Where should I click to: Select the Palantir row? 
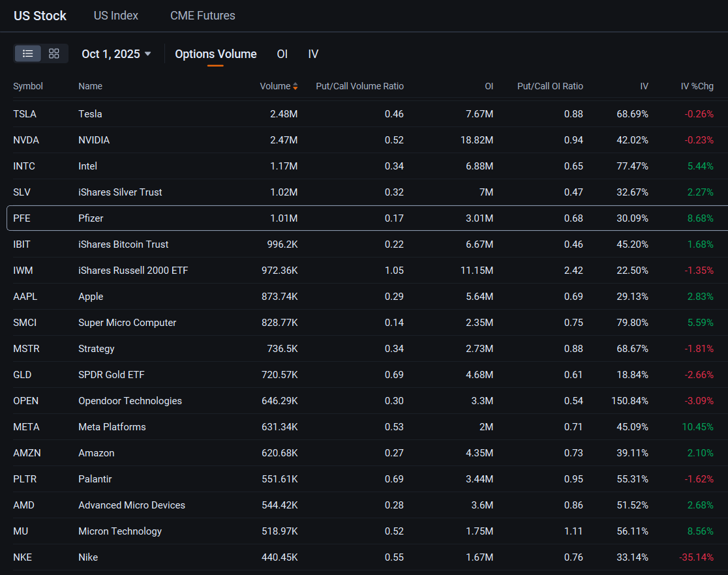point(364,479)
